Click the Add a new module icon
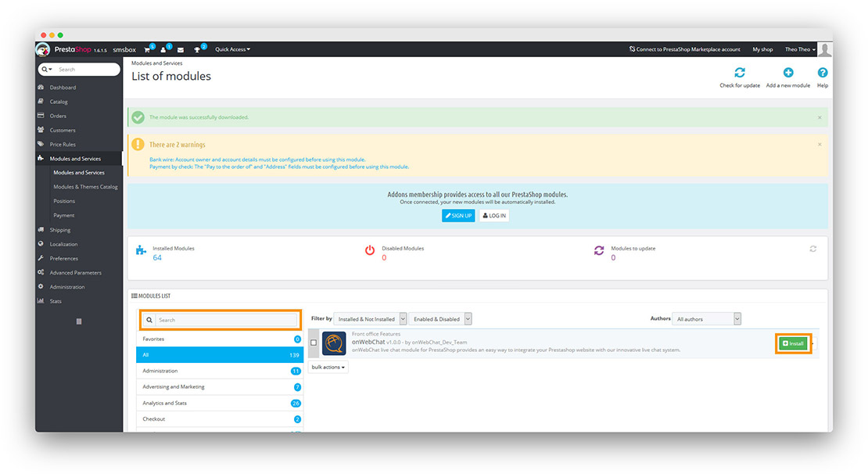868x474 pixels. coord(787,73)
